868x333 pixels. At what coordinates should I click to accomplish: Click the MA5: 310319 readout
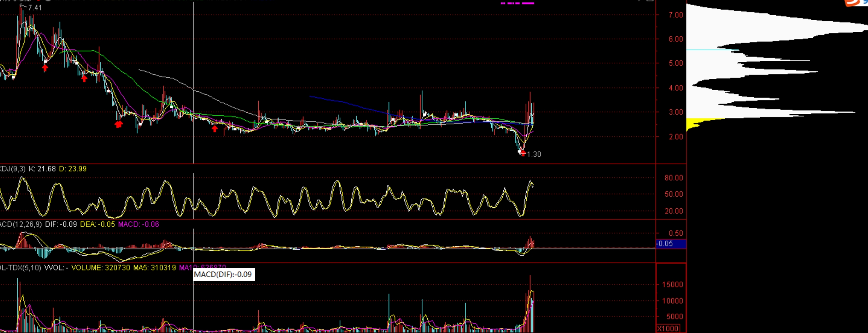pyautogui.click(x=155, y=268)
